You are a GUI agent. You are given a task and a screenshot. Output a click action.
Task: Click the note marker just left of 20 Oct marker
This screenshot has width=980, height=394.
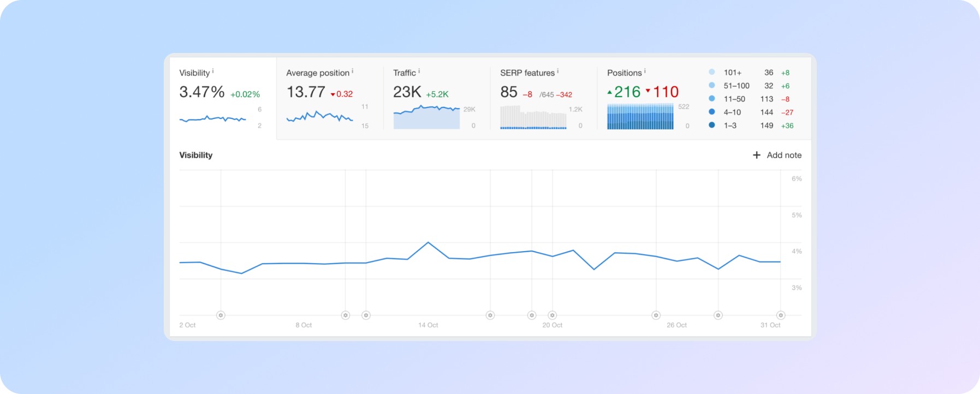(532, 315)
